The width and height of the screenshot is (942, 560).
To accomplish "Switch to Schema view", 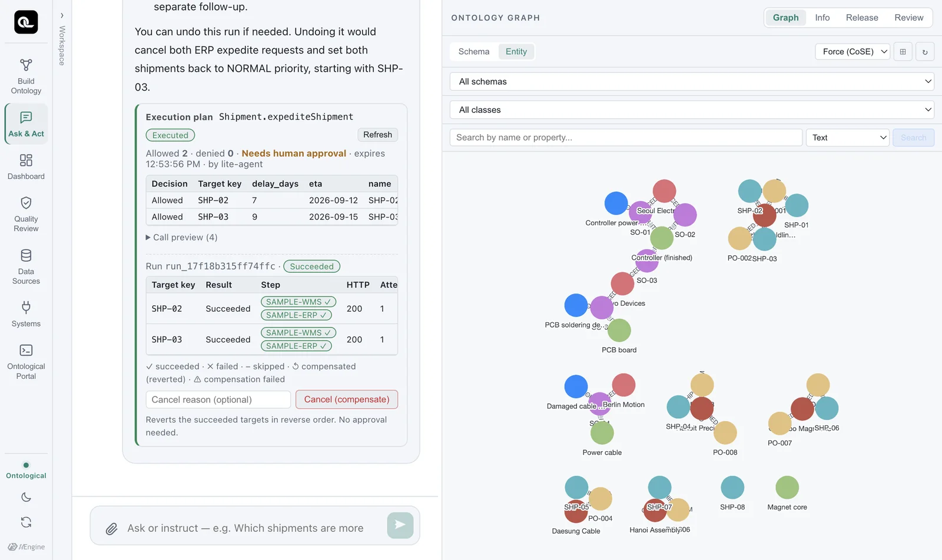I will click(474, 52).
